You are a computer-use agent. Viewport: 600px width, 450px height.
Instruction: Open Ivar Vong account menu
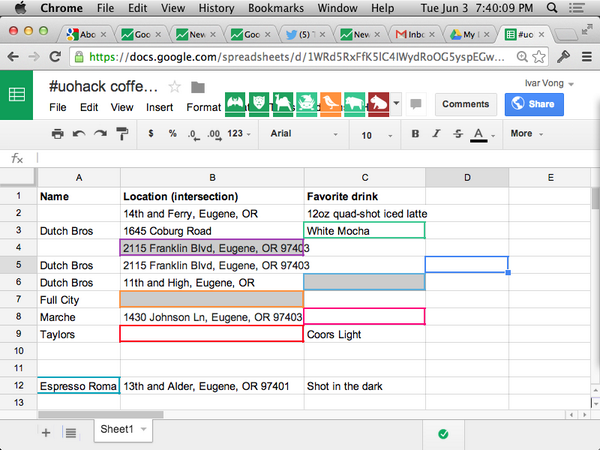pyautogui.click(x=549, y=83)
